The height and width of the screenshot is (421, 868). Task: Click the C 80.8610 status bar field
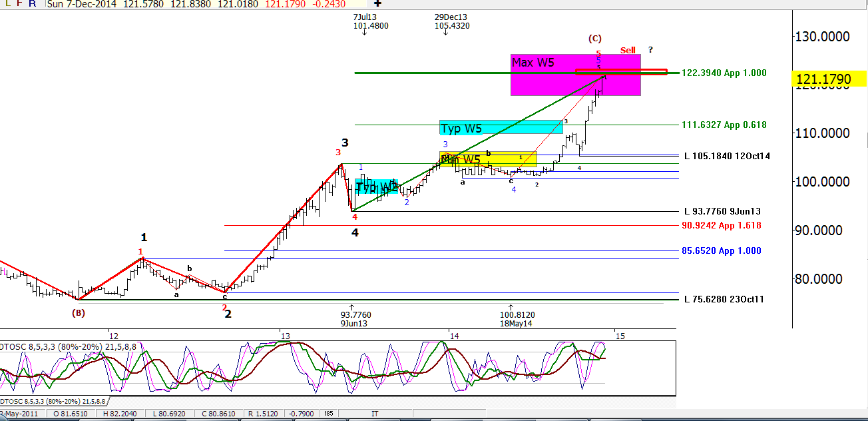(x=218, y=414)
